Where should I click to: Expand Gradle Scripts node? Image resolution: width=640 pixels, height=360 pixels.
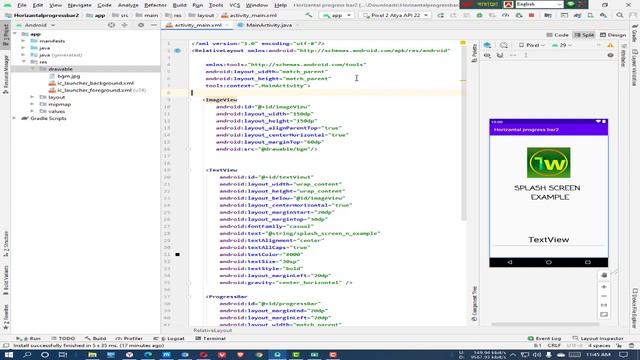(x=15, y=118)
